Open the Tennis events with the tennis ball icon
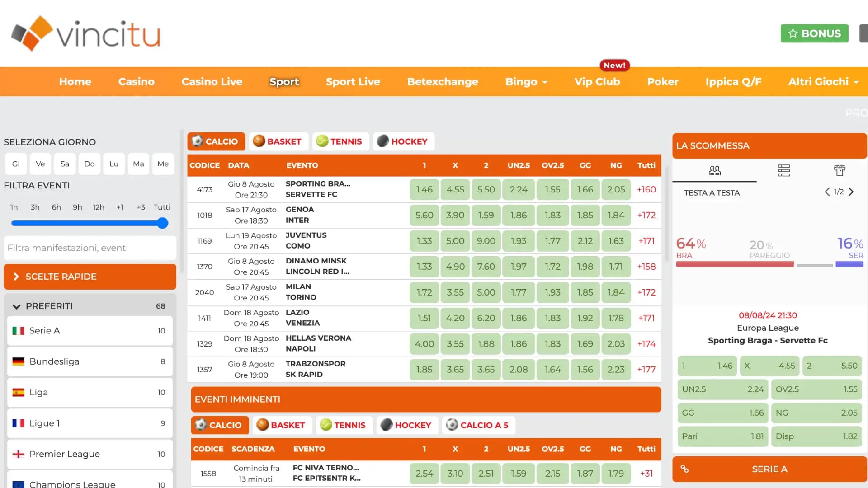This screenshot has width=868, height=488. [322, 141]
